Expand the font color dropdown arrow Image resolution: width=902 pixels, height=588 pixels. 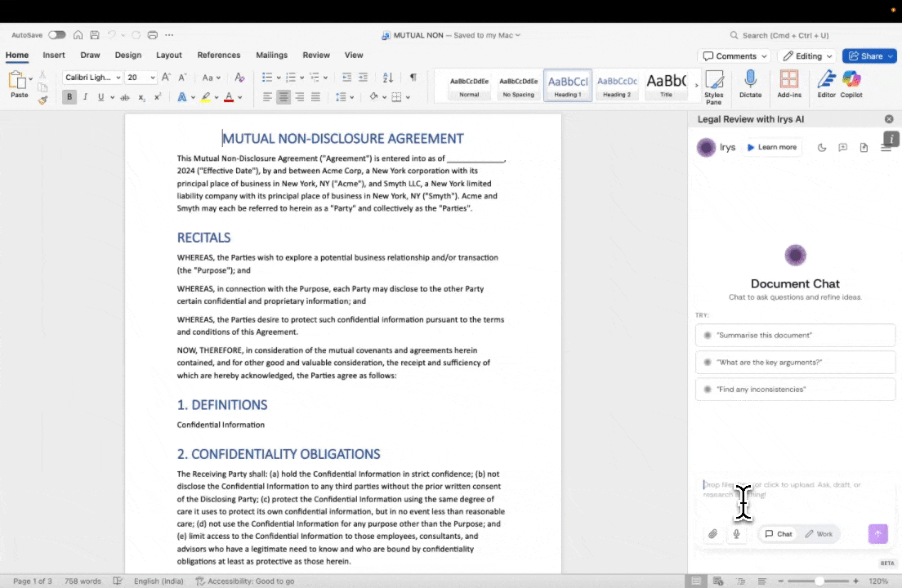tap(240, 98)
